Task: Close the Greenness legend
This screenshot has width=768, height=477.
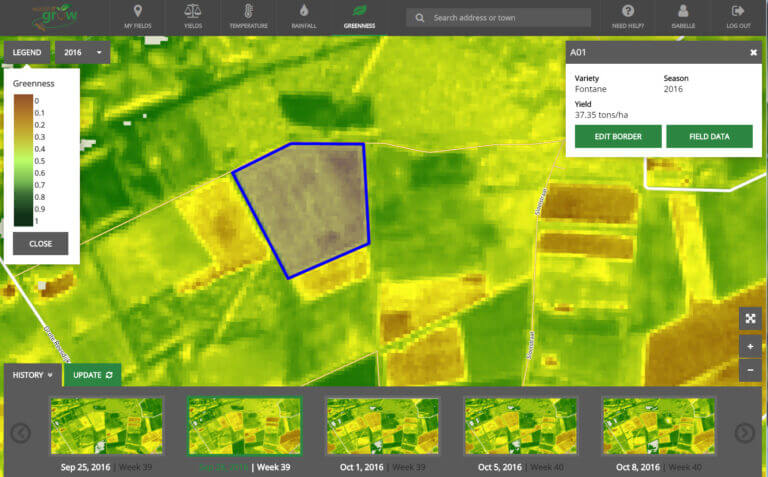Action: tap(41, 243)
